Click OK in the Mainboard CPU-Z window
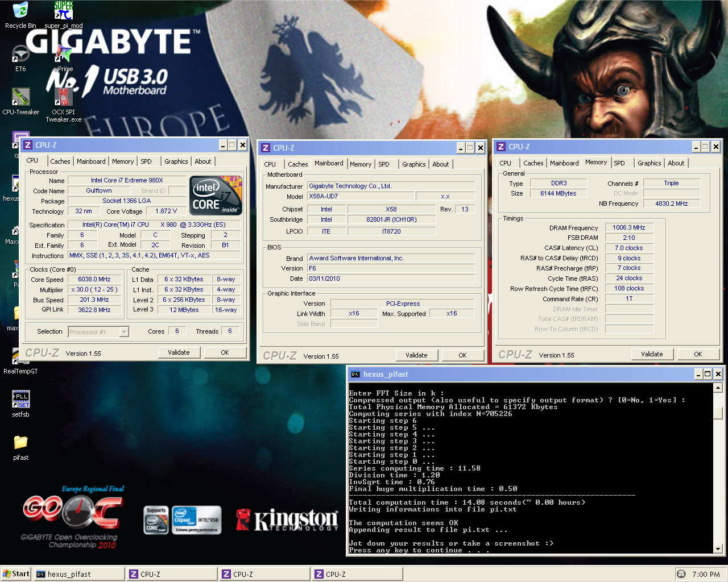The image size is (728, 582). [x=462, y=355]
